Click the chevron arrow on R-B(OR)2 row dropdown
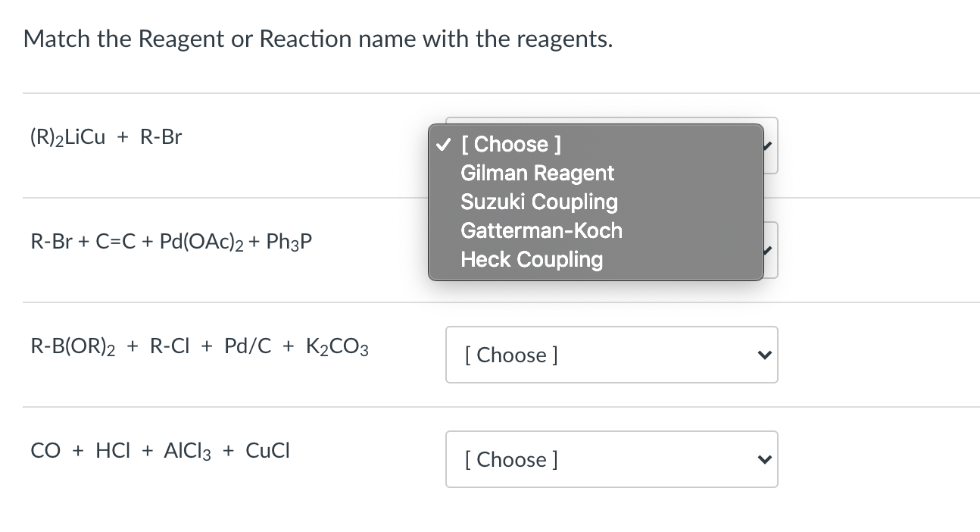This screenshot has height=532, width=980. click(765, 355)
